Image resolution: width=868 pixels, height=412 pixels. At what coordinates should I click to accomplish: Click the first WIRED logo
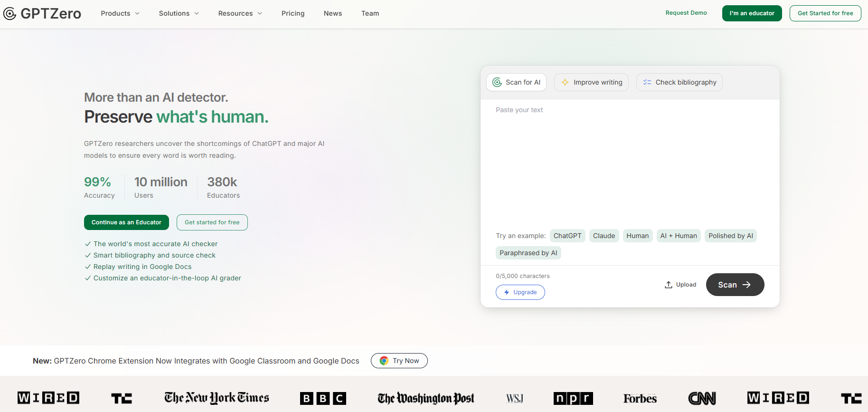48,398
